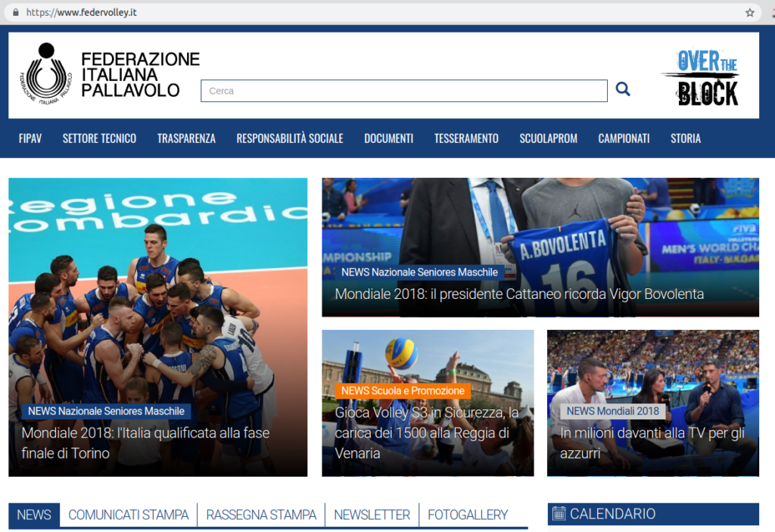This screenshot has width=775, height=532.
Task: Open the Storia menu
Action: (x=686, y=138)
